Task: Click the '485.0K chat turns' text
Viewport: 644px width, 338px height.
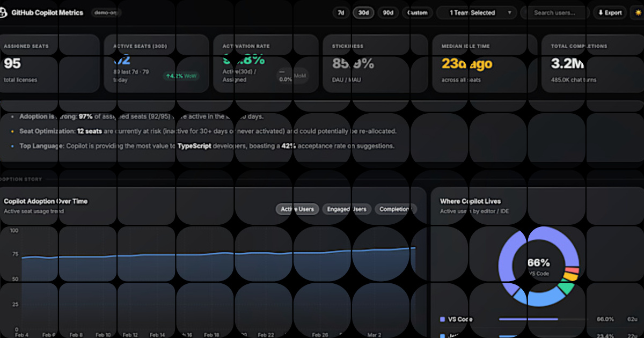Action: pyautogui.click(x=574, y=80)
